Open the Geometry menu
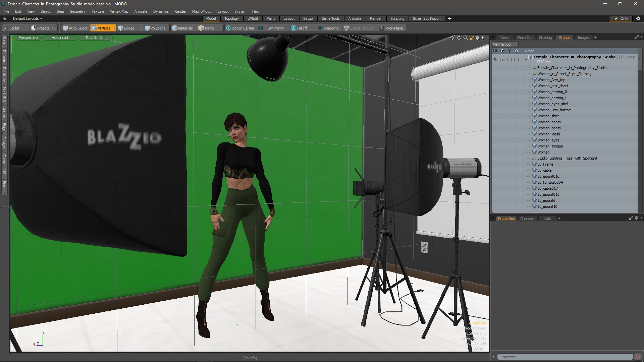Viewport: 644px width, 362px height. pyautogui.click(x=77, y=11)
